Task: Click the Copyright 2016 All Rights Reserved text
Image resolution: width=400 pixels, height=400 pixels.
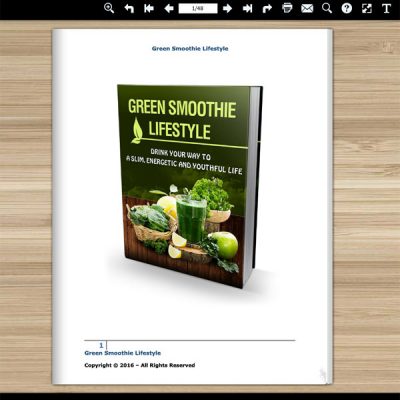Action: pyautogui.click(x=140, y=365)
